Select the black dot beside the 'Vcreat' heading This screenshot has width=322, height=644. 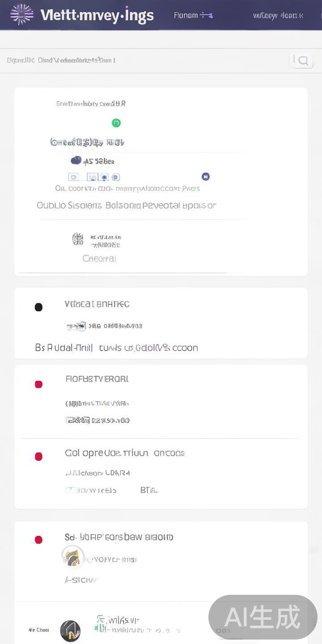pyautogui.click(x=39, y=307)
